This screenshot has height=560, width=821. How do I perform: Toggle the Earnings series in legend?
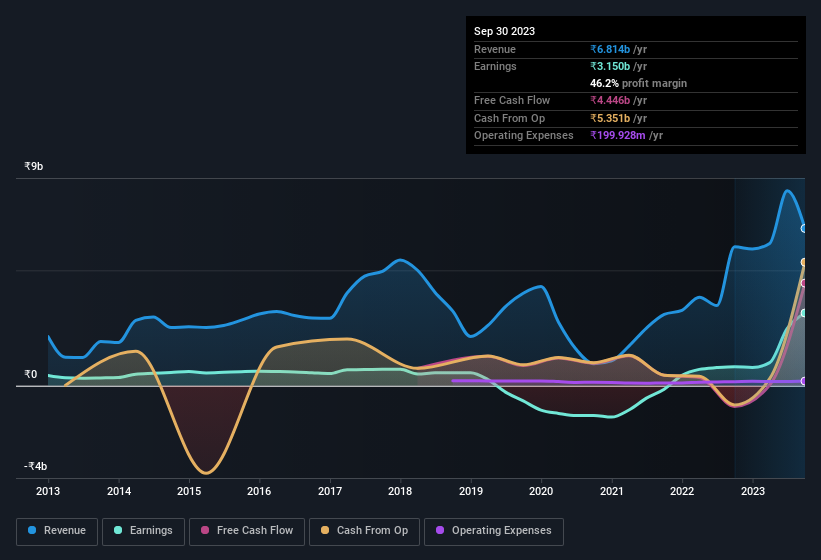[x=143, y=530]
